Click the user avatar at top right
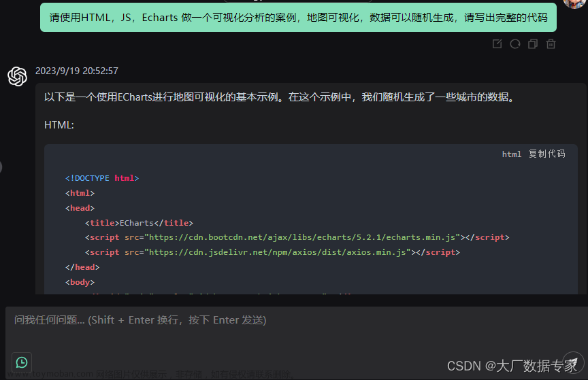The height and width of the screenshot is (380, 588). point(574,3)
